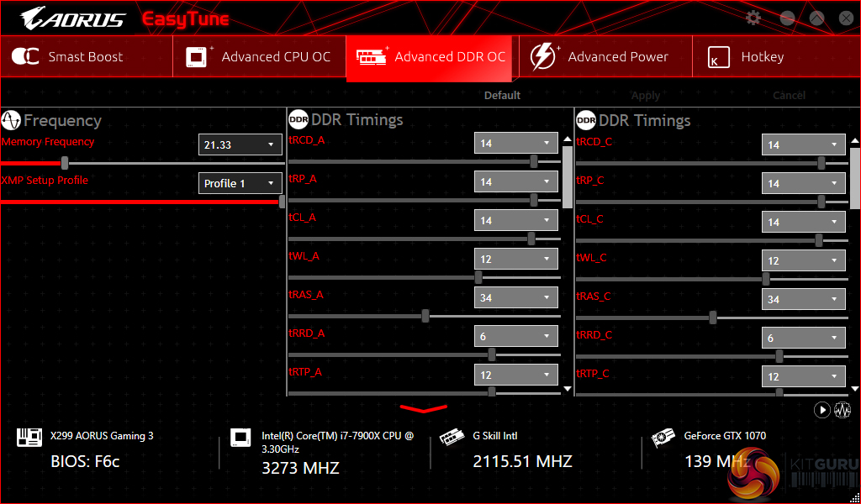Click the DDR badge icon above tRCD_C
This screenshot has height=504, width=861.
click(x=586, y=120)
